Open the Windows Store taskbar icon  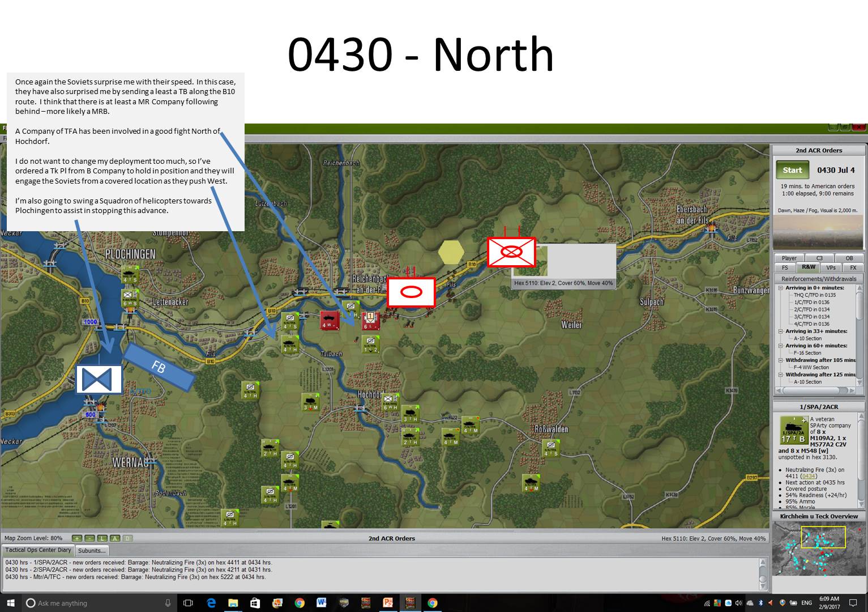(255, 603)
